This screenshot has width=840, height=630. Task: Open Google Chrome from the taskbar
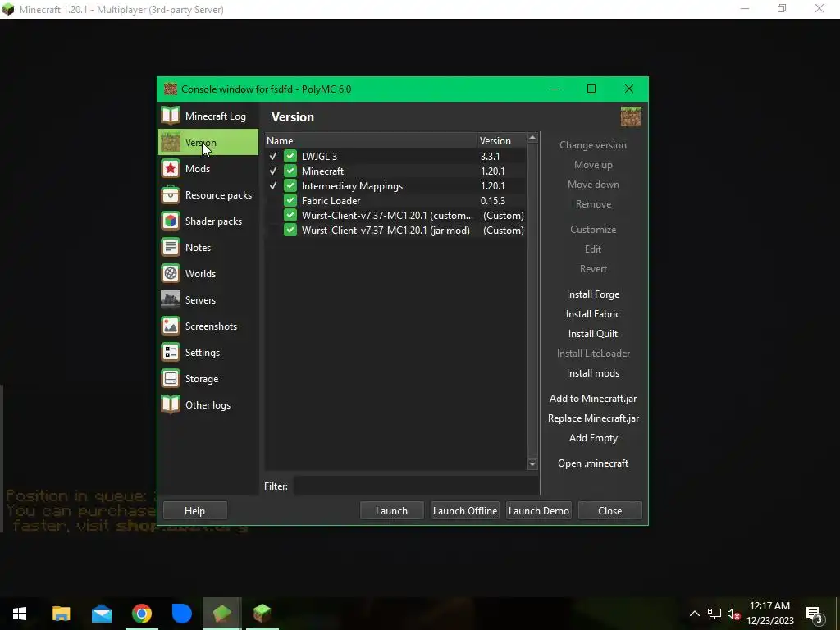[141, 614]
